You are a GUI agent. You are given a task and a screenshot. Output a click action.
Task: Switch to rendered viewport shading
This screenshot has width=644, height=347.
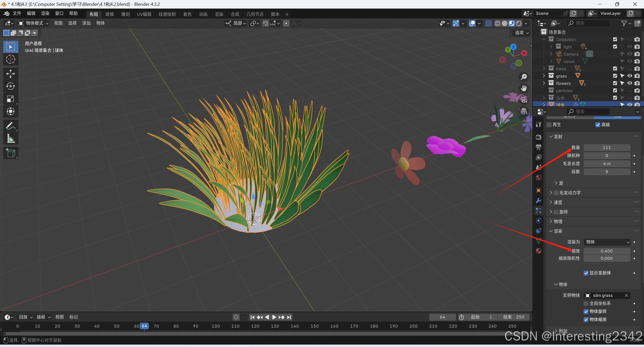tap(519, 23)
